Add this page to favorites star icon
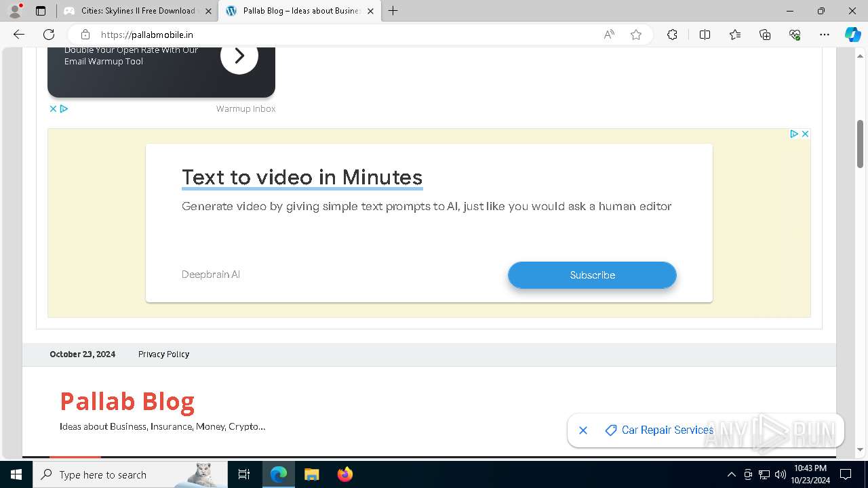The width and height of the screenshot is (868, 488). click(x=636, y=35)
